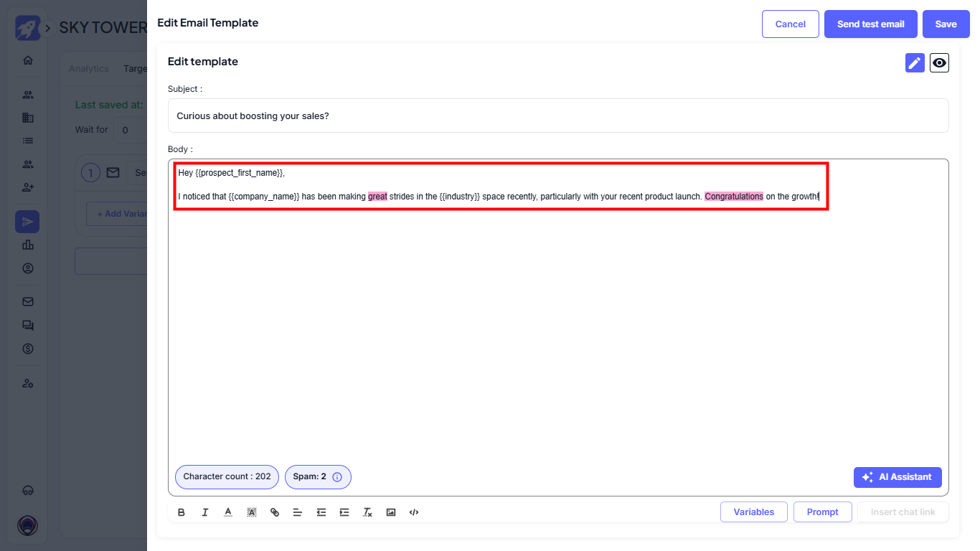Open the font color picker
980x551 pixels.
pos(228,512)
